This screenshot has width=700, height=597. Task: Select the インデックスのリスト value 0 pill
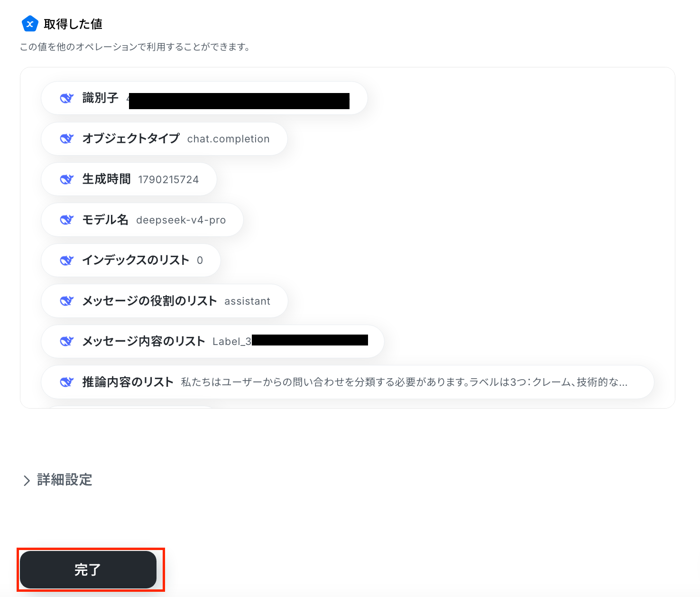[131, 260]
